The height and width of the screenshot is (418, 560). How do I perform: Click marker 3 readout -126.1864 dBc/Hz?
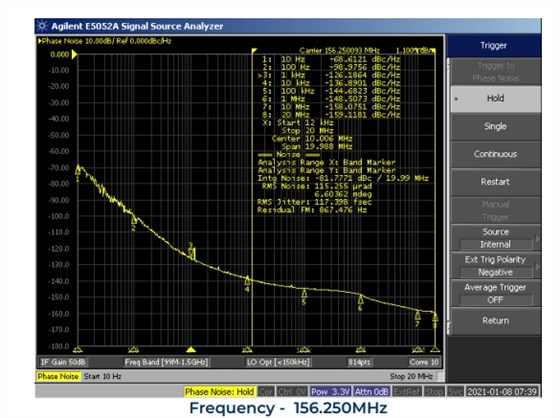[362, 75]
